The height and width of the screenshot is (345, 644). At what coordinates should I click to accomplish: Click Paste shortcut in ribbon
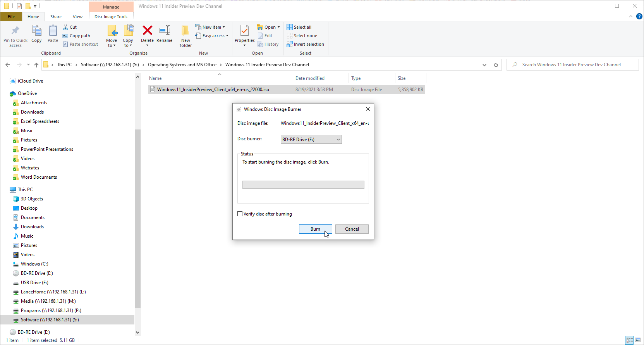81,44
